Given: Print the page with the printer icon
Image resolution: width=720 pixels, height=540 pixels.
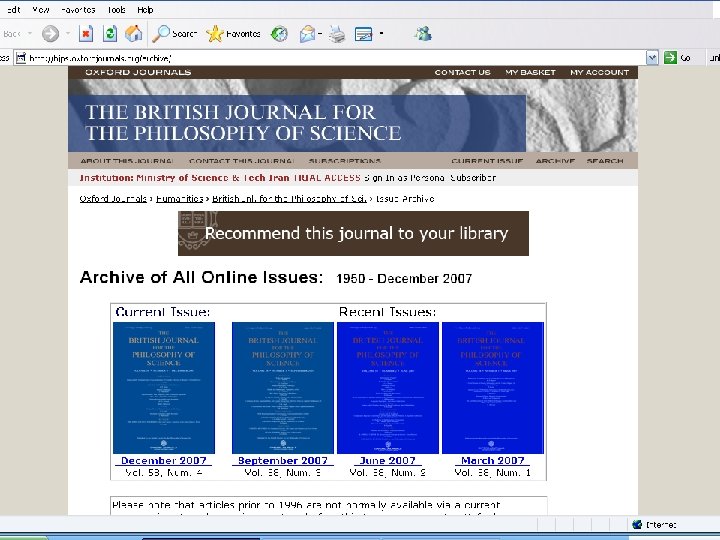Looking at the screenshot, I should 337,34.
